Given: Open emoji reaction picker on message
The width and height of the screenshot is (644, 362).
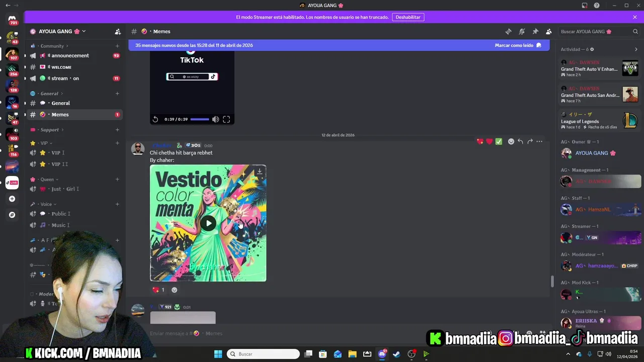Looking at the screenshot, I should (511, 141).
